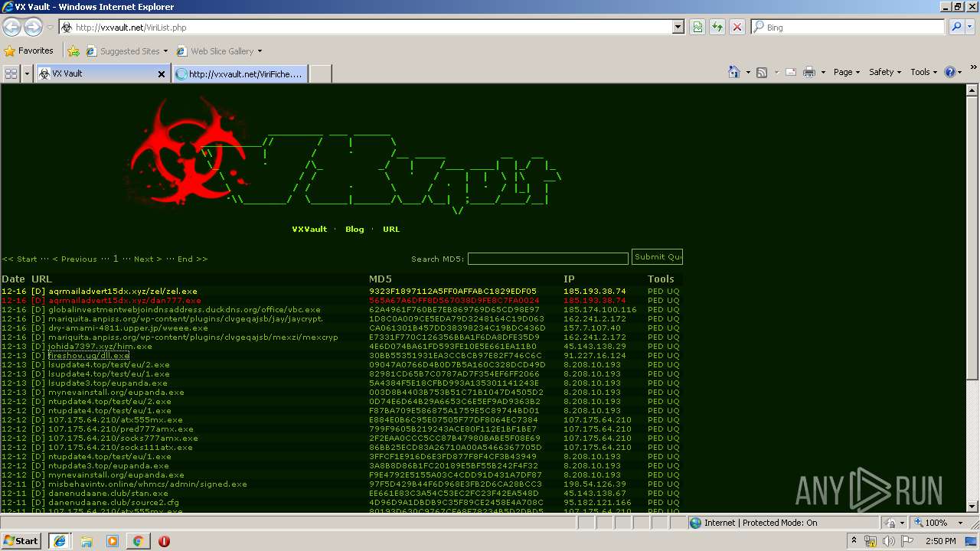
Task: Expand the search provider dropdown arrow
Action: coord(972,27)
